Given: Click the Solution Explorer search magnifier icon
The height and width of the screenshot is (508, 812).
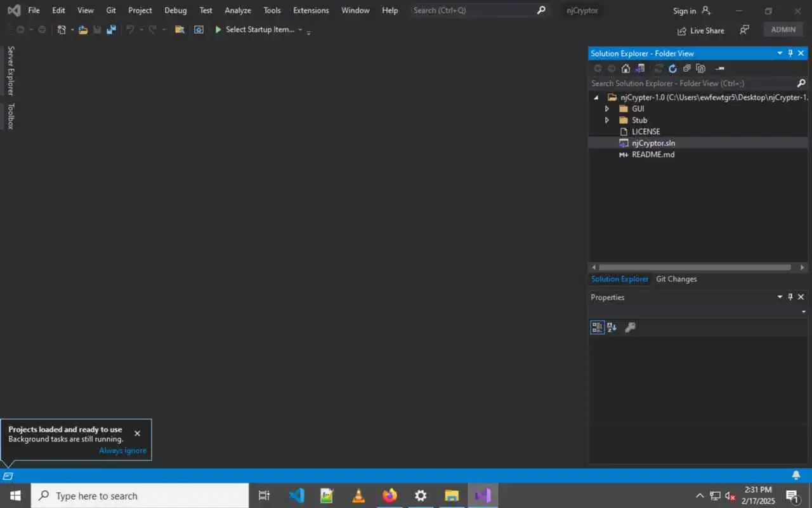Looking at the screenshot, I should click(801, 83).
